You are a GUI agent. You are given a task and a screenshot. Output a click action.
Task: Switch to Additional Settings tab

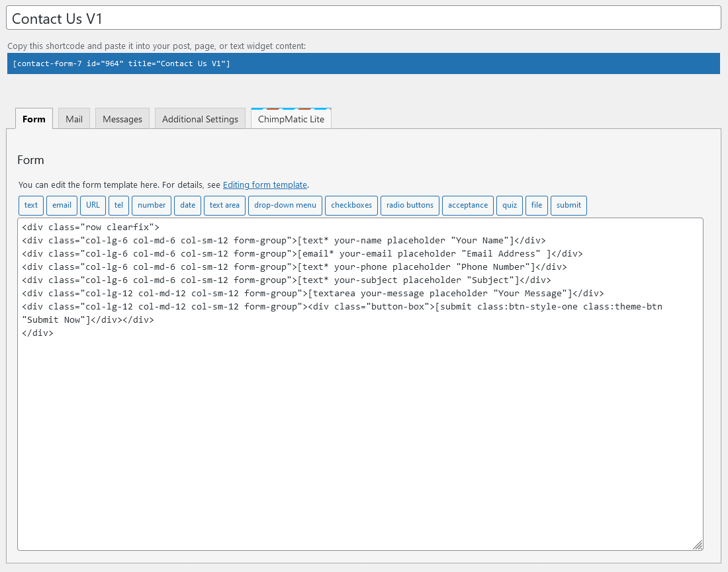point(200,118)
